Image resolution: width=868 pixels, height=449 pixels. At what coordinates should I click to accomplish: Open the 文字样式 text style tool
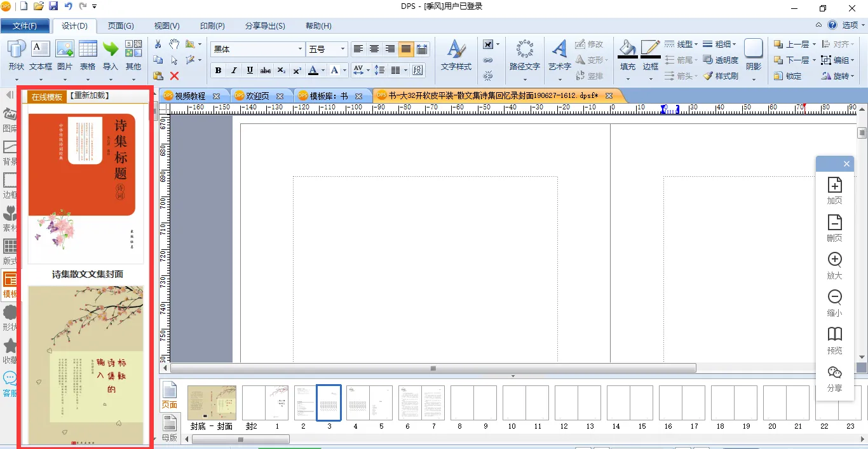click(x=456, y=55)
